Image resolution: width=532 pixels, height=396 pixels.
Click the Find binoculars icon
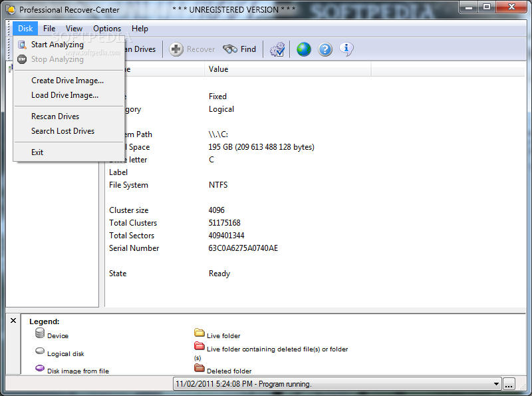[x=230, y=50]
